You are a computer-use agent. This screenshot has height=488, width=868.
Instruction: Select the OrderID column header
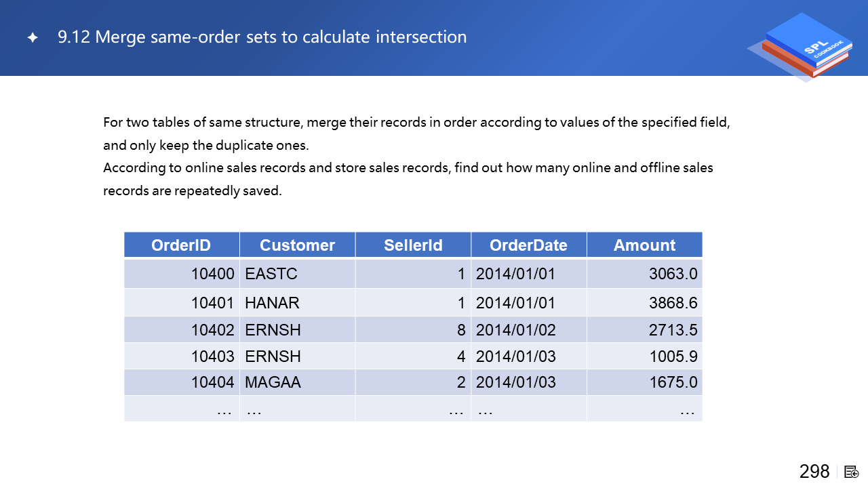pyautogui.click(x=181, y=245)
